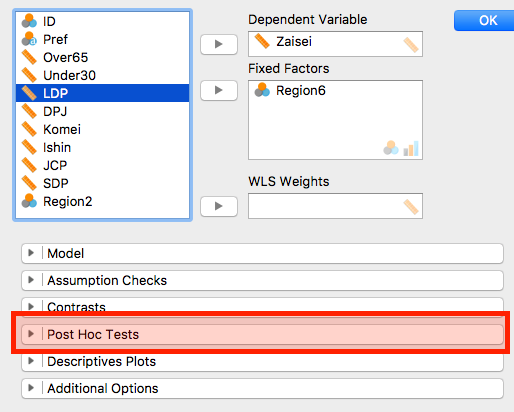
Task: Expand the Additional Options section
Action: click(x=262, y=388)
